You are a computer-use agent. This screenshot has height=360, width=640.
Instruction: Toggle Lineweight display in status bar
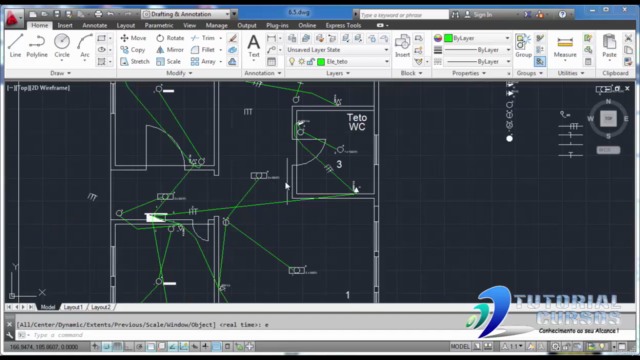click(205, 347)
